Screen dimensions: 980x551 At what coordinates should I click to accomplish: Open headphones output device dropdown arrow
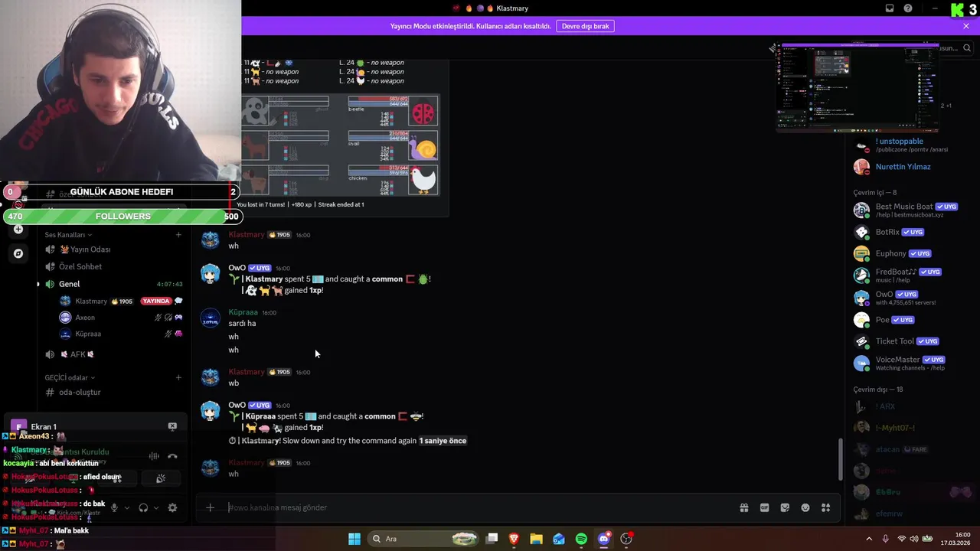click(156, 507)
